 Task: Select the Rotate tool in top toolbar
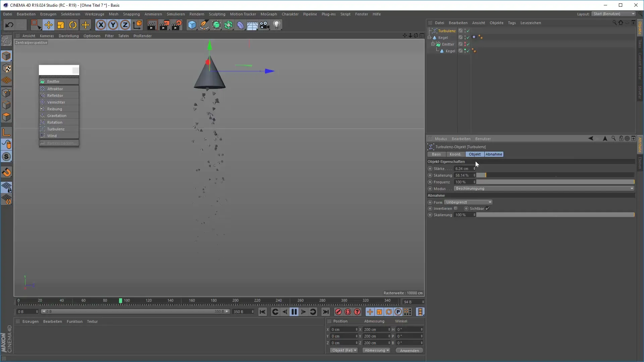tap(73, 25)
